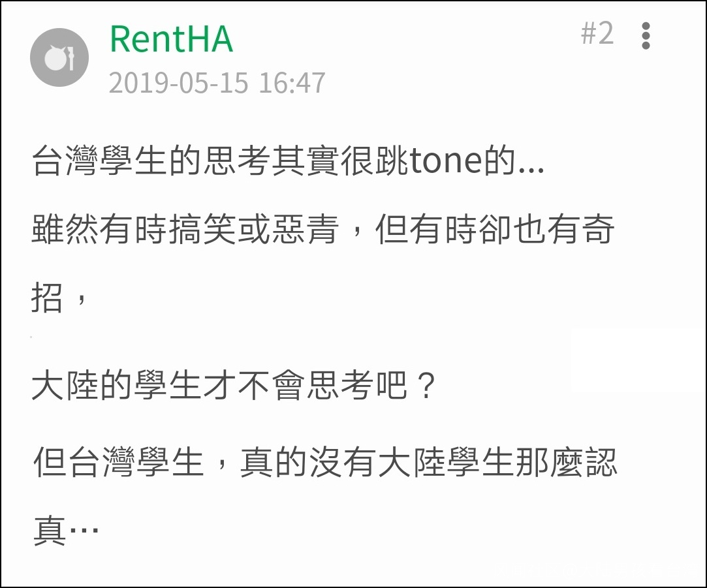Click the #2 post number link
Image resolution: width=707 pixels, height=588 pixels.
click(x=597, y=33)
